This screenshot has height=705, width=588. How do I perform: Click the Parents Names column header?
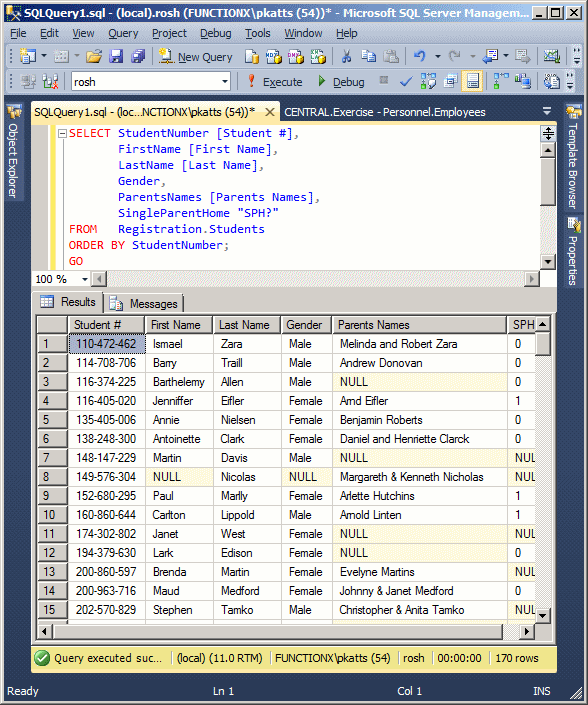[419, 325]
